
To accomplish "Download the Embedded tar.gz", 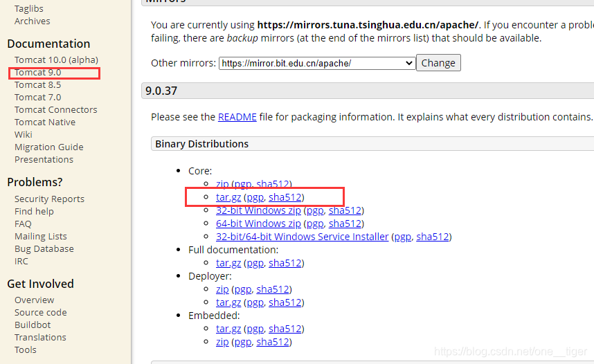I will coord(228,329).
